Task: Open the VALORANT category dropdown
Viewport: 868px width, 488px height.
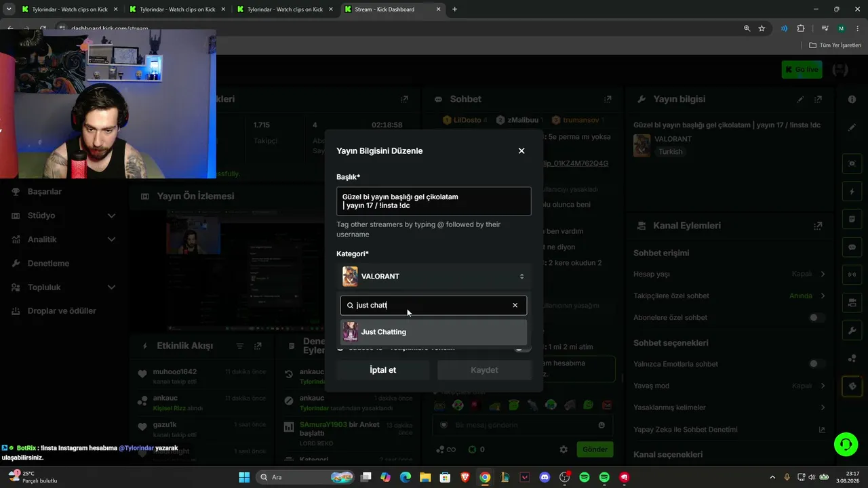Action: coord(434,277)
